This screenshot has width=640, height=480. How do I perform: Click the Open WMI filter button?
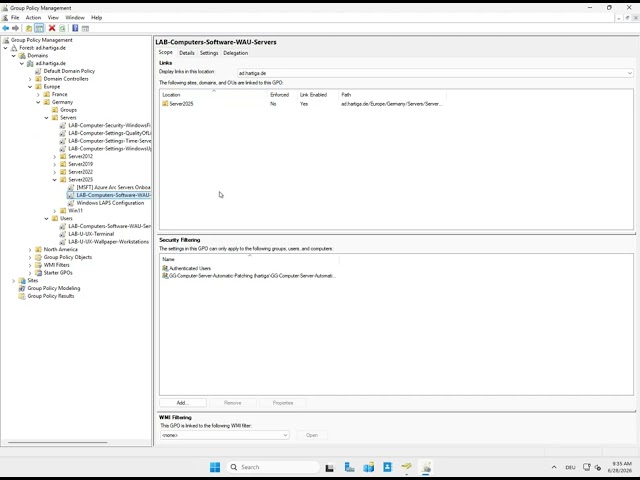pyautogui.click(x=312, y=435)
